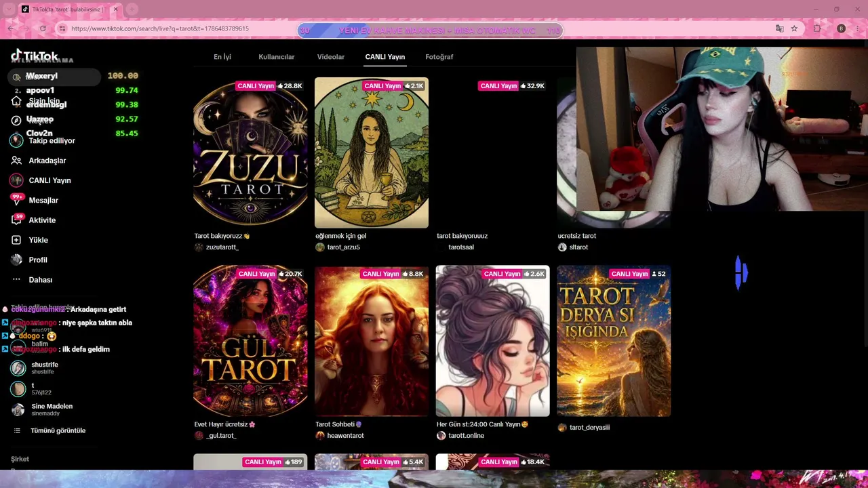Click the browser back arrow
868x488 pixels.
[x=11, y=28]
